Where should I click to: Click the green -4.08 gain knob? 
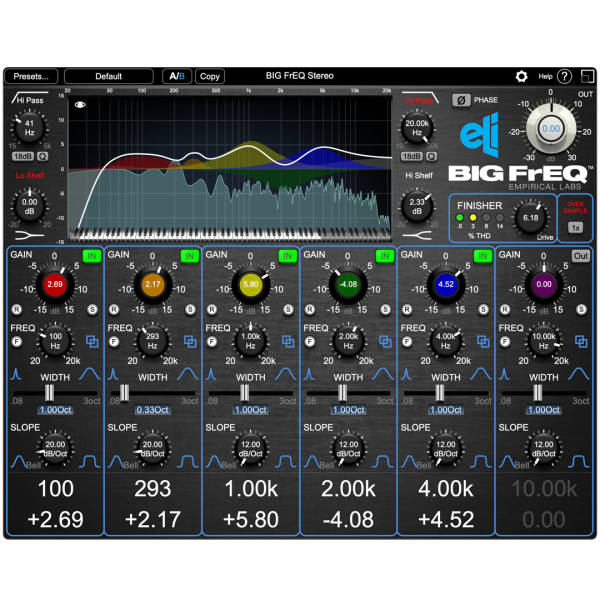click(x=348, y=285)
